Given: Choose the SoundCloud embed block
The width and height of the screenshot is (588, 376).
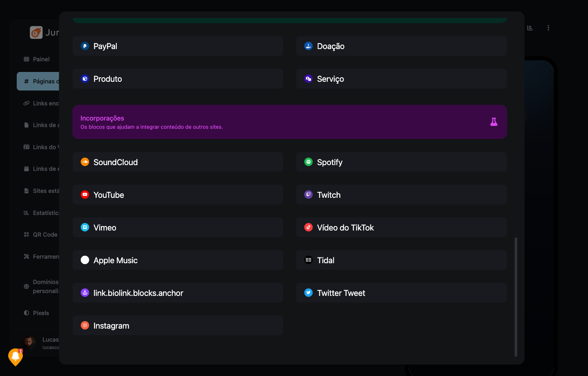Looking at the screenshot, I should [178, 162].
